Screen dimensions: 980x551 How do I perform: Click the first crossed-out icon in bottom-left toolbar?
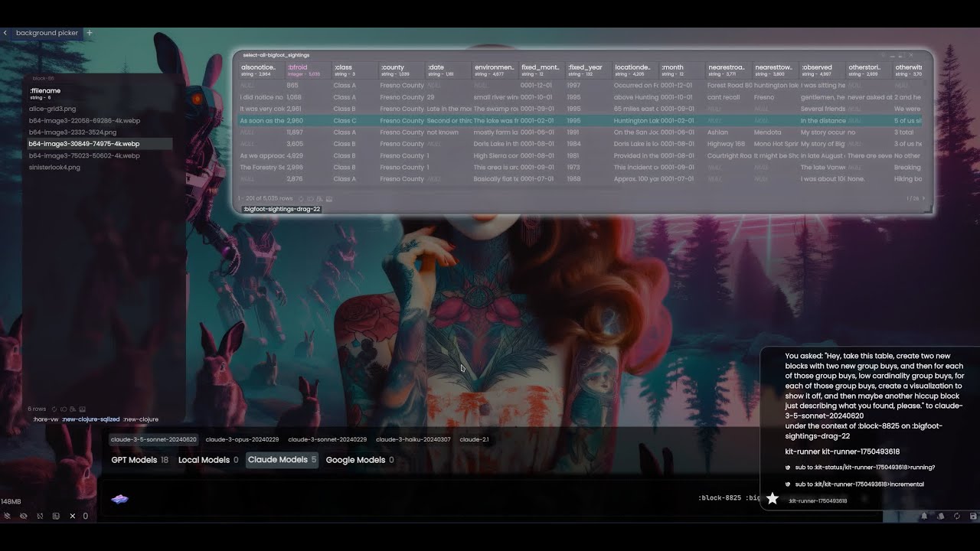click(x=7, y=516)
